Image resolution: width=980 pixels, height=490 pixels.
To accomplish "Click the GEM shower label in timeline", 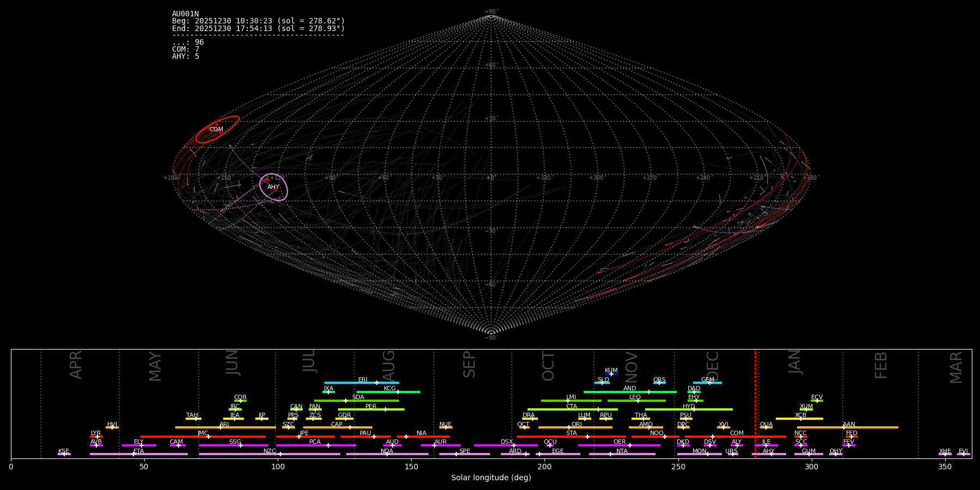I will click(x=707, y=380).
